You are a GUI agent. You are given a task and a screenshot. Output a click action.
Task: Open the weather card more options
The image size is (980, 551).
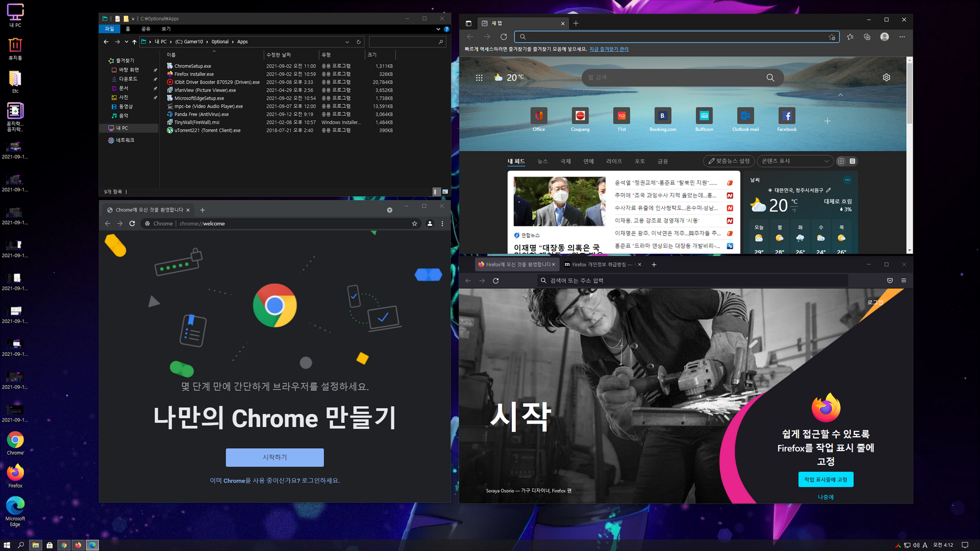[x=847, y=180]
